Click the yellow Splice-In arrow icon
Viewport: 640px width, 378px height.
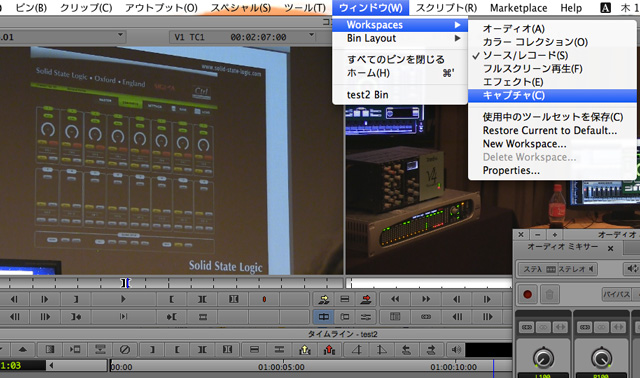click(x=324, y=299)
